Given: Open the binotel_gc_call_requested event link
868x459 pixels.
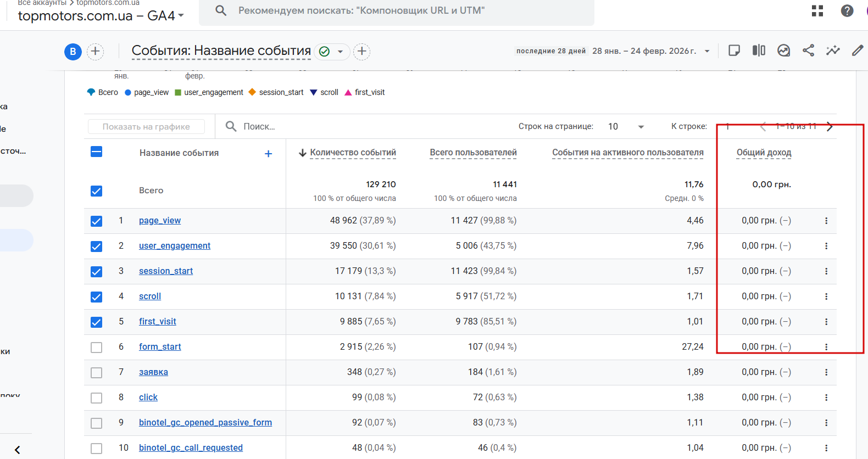Looking at the screenshot, I should coord(191,448).
